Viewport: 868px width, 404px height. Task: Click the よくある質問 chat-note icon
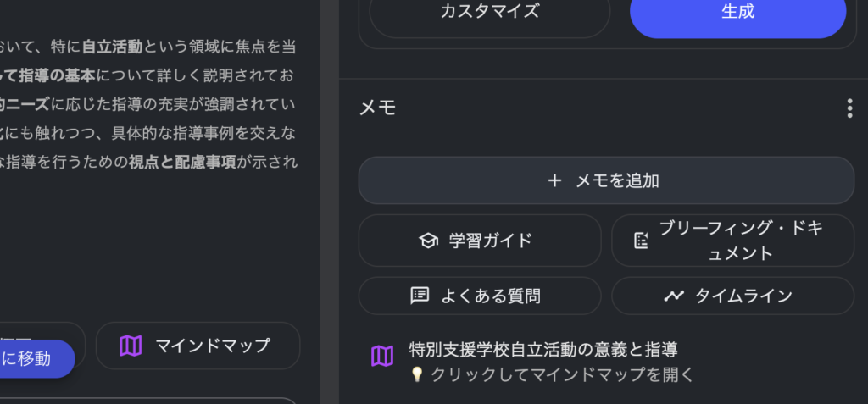click(420, 296)
